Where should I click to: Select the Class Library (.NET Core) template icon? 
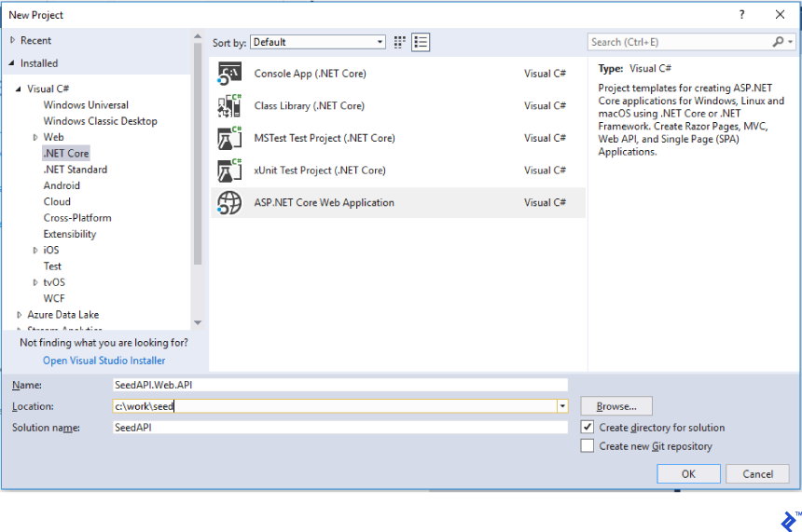coord(229,106)
